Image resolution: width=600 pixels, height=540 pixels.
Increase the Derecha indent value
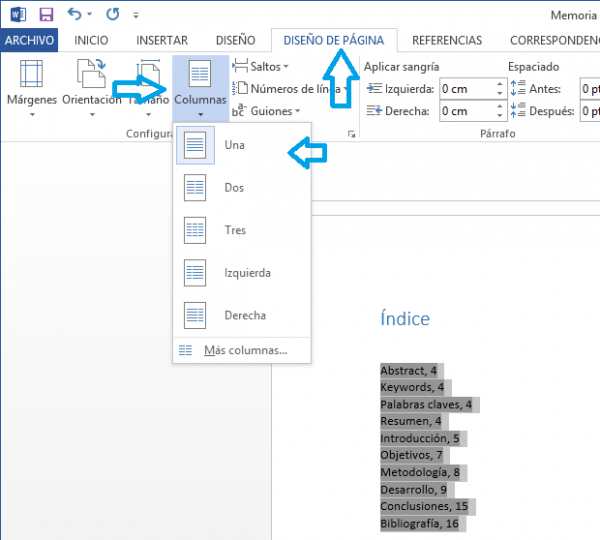click(500, 106)
